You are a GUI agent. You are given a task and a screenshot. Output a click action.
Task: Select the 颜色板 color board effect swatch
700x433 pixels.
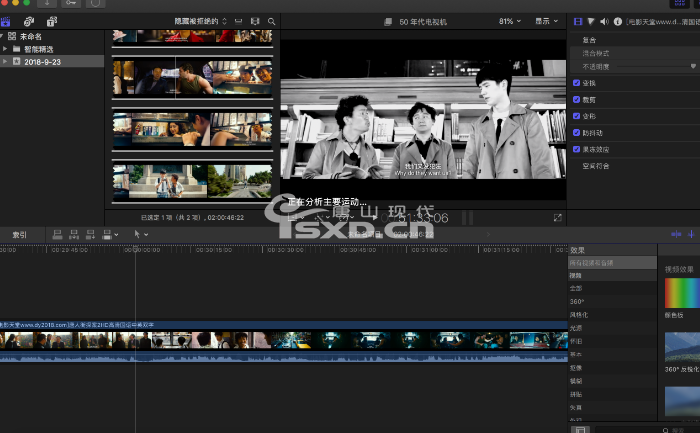[x=682, y=293]
